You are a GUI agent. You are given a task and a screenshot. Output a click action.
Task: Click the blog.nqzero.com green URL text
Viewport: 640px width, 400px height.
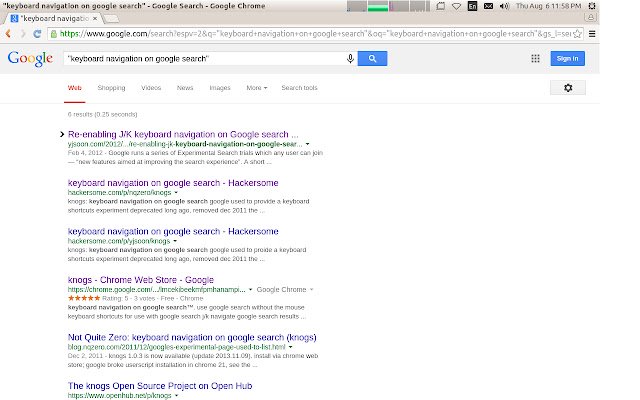176,347
